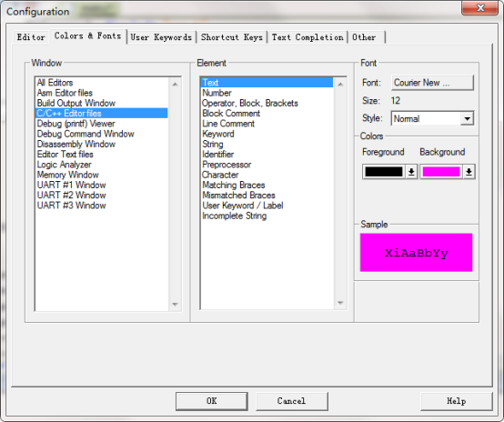
Task: Choose Keyword element
Action: click(267, 134)
